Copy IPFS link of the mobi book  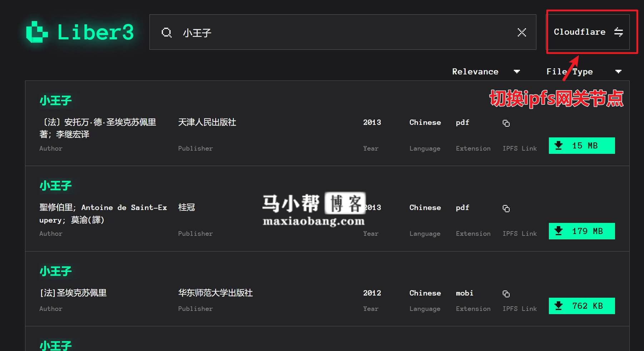click(506, 294)
